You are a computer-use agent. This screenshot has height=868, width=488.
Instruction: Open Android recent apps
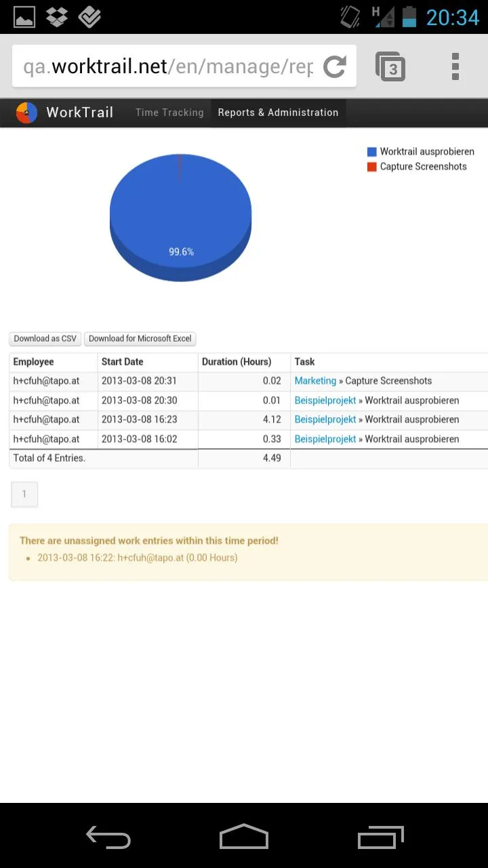(x=381, y=837)
